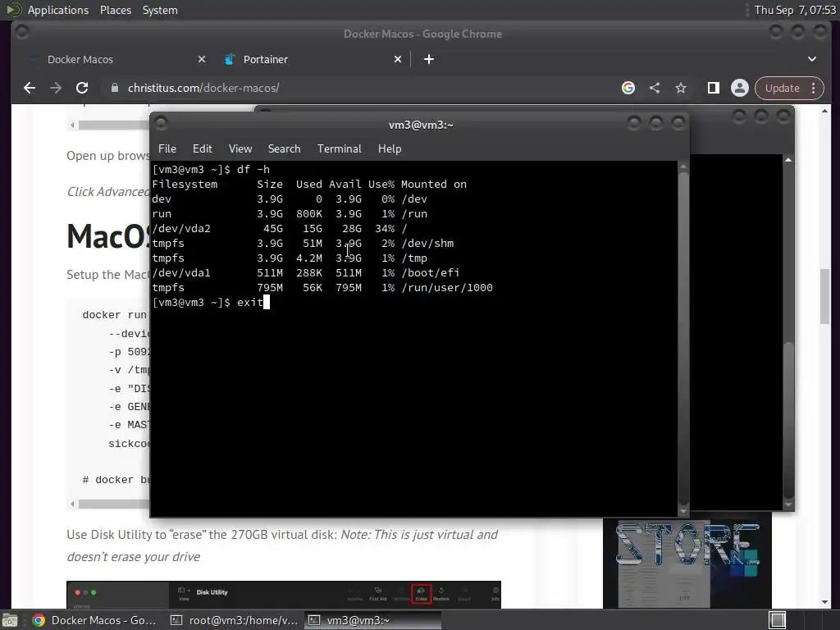Open the Places menu in top panel
Image resolution: width=840 pixels, height=630 pixels.
click(115, 10)
